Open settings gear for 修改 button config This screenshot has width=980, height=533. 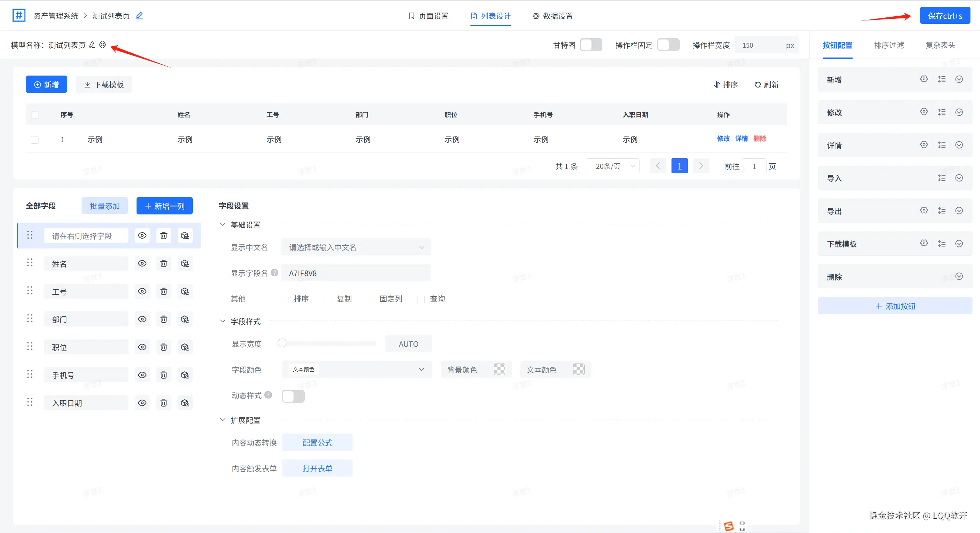(x=924, y=112)
